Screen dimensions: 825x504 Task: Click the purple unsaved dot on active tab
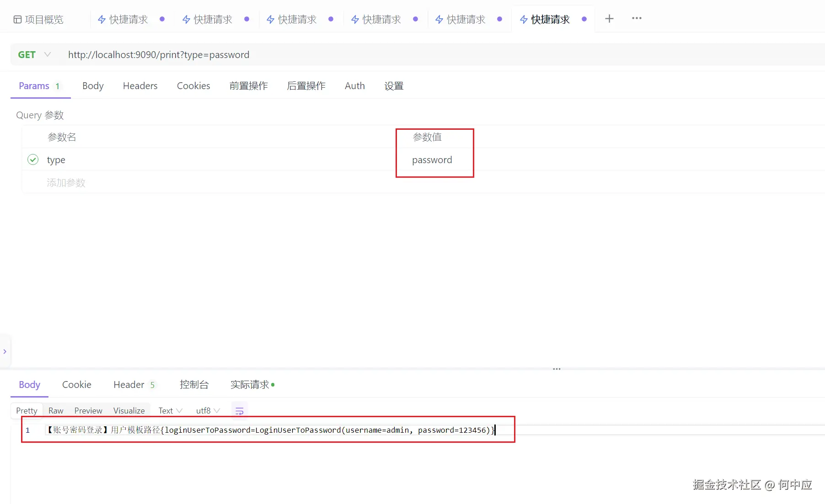coord(584,19)
